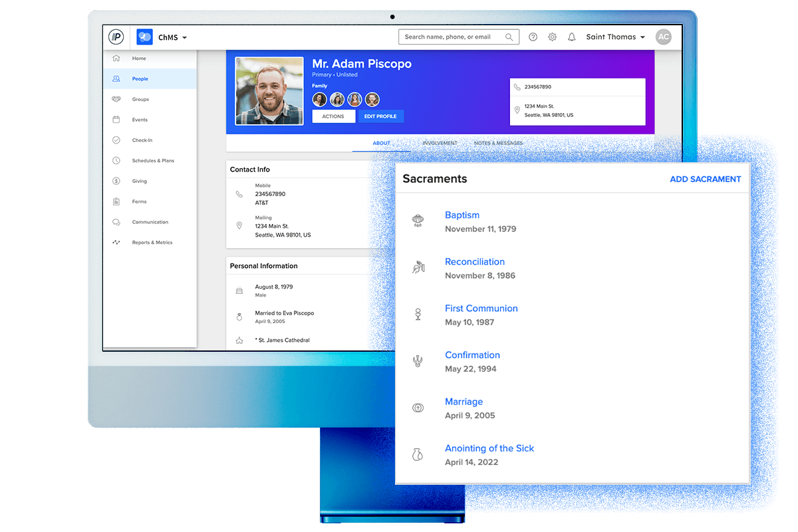Image resolution: width=798 pixels, height=532 pixels.
Task: Click the last family member avatar
Action: 372,99
